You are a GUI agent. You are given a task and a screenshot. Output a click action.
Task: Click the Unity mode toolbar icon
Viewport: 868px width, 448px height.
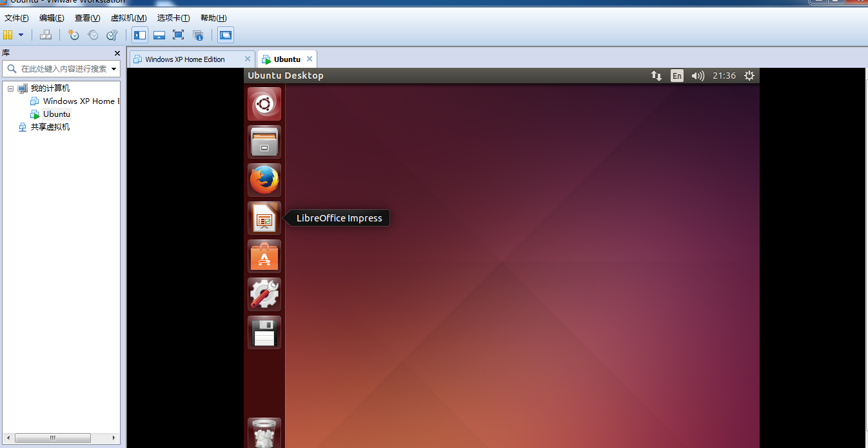click(x=198, y=35)
